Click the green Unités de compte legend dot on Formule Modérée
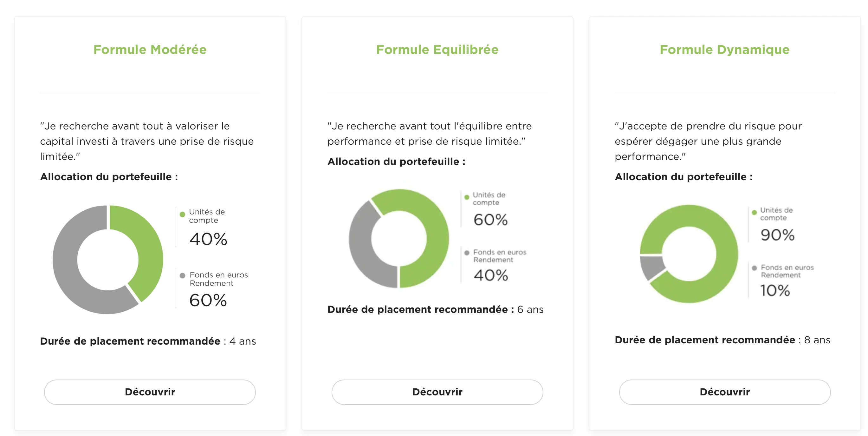 [182, 214]
